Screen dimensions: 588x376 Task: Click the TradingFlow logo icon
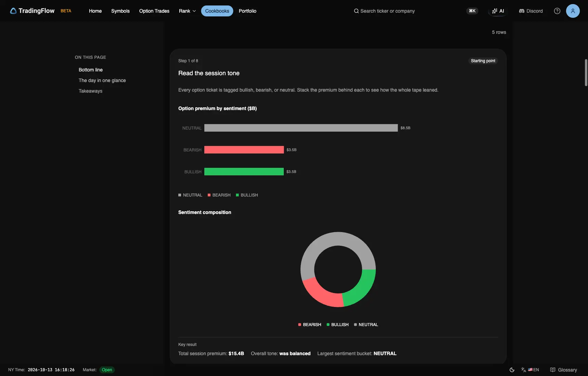13,11
